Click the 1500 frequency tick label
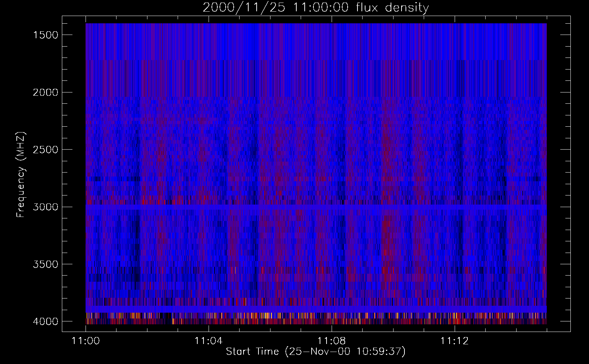The width and height of the screenshot is (589, 364). click(46, 35)
